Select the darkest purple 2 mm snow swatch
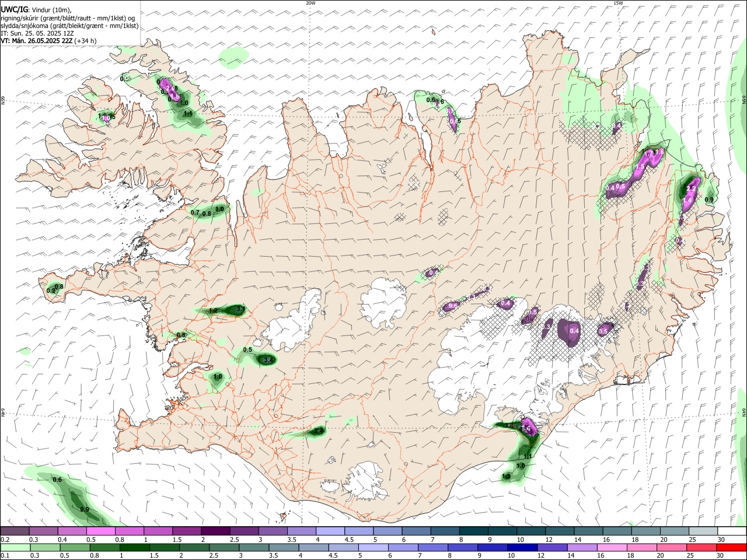Screen dimensions: 747x560 click(x=215, y=531)
